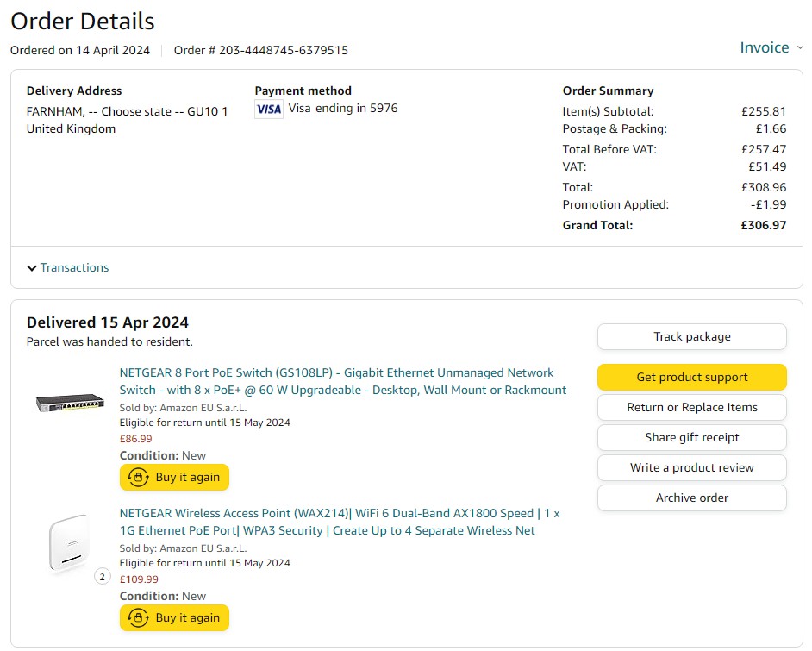The height and width of the screenshot is (651, 812).
Task: Click United Kingdom in delivery address
Action: (71, 128)
